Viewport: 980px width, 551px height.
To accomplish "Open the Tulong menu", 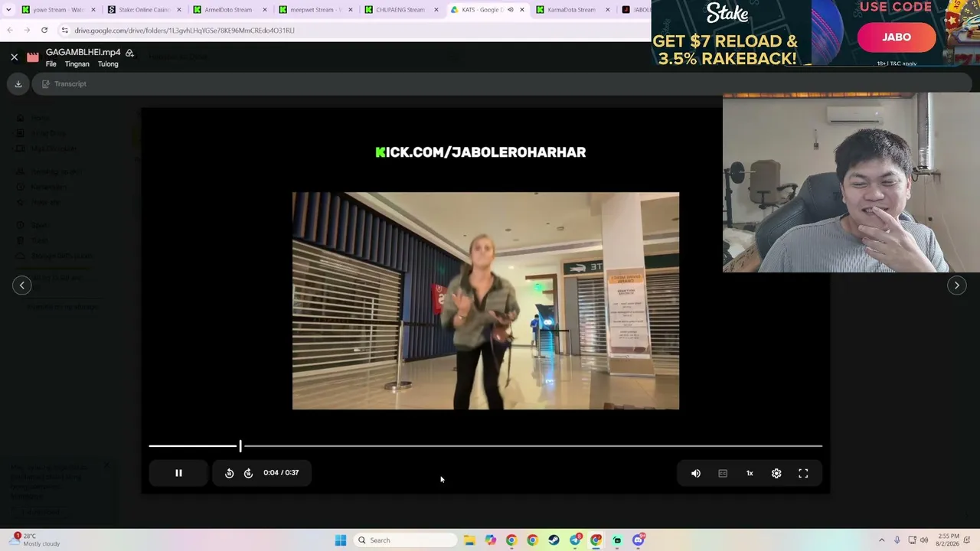I will (x=108, y=64).
